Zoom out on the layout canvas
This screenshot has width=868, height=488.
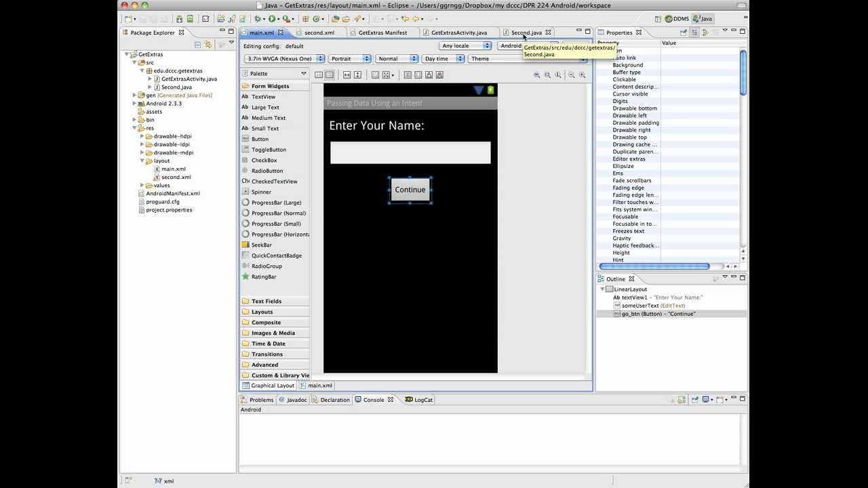(x=572, y=75)
